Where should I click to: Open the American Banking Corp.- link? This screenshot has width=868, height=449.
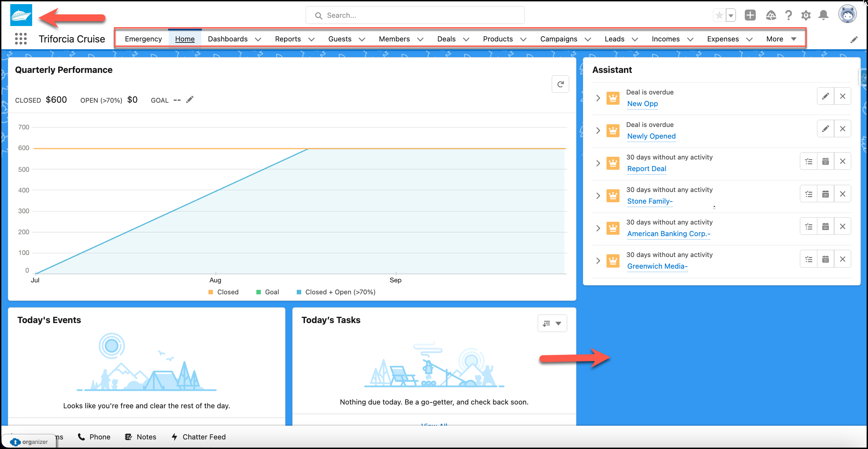(x=669, y=234)
